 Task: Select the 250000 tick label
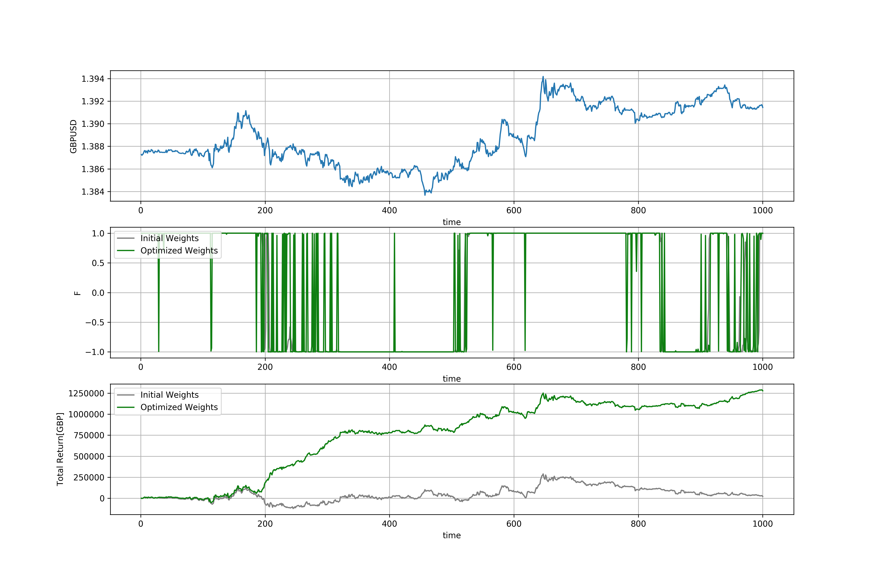point(89,477)
